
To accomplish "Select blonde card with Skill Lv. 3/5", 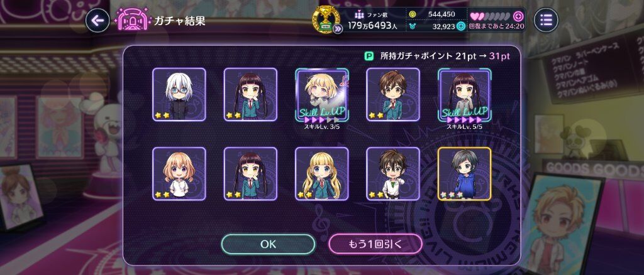I will click(x=322, y=95).
